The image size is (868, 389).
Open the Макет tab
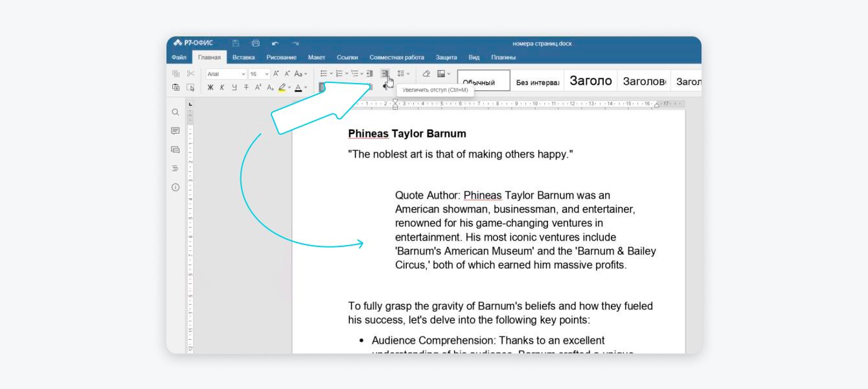[317, 58]
